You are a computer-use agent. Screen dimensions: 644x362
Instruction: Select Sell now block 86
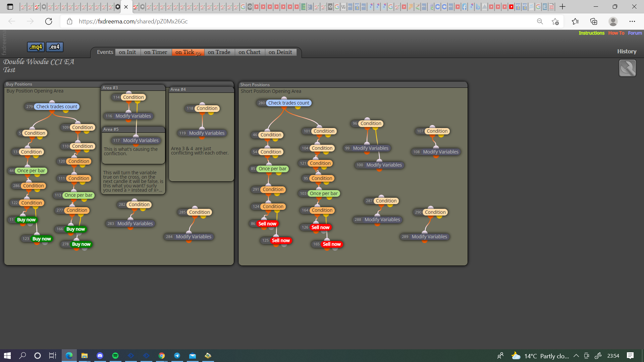[x=264, y=224]
